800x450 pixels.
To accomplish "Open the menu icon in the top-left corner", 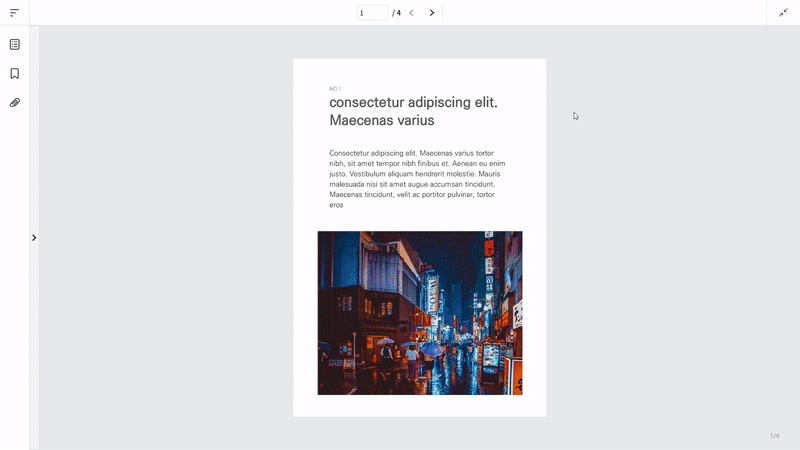I will [x=15, y=13].
